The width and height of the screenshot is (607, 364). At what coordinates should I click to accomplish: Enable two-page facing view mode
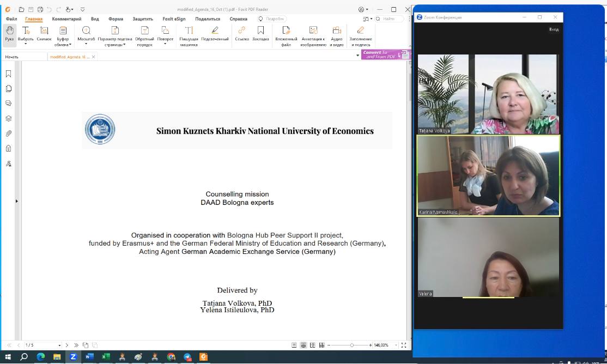click(312, 345)
